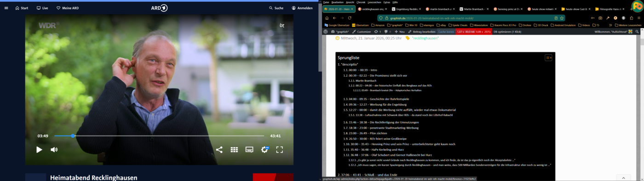Open graphish site dashboard menu
Image resolution: width=644 pixels, height=181 pixels.
coord(339,32)
